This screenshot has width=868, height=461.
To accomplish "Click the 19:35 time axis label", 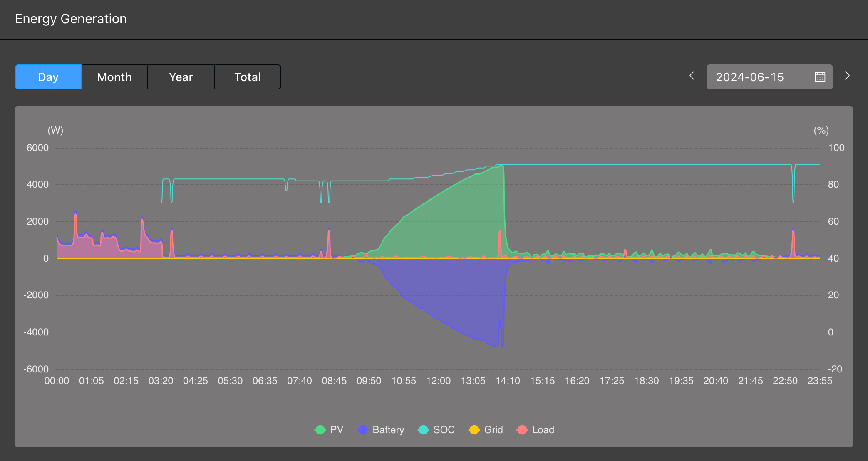I will 681,381.
